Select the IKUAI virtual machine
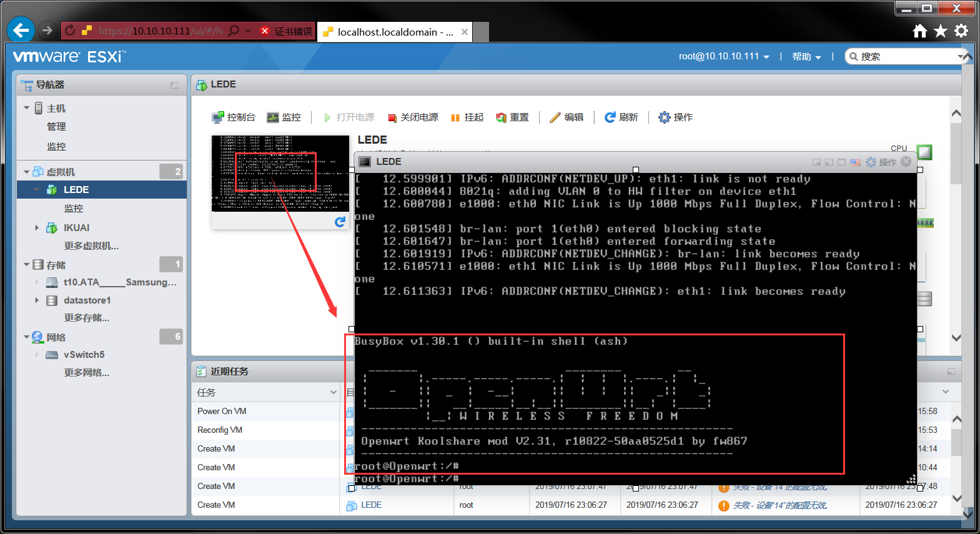 tap(76, 228)
